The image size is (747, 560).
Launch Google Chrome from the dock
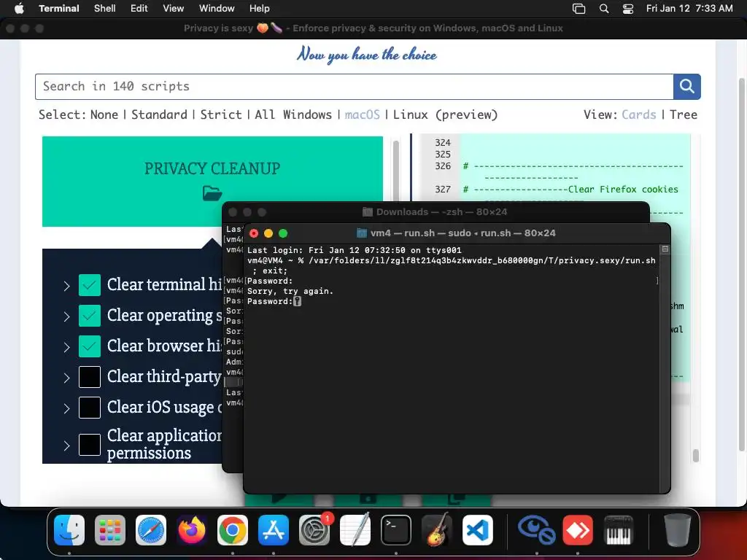[x=233, y=530]
